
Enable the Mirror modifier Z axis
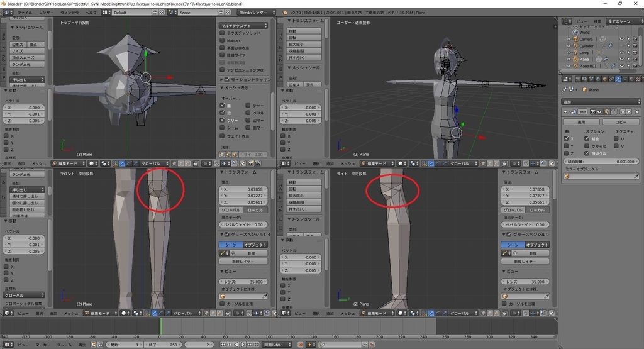tap(567, 153)
